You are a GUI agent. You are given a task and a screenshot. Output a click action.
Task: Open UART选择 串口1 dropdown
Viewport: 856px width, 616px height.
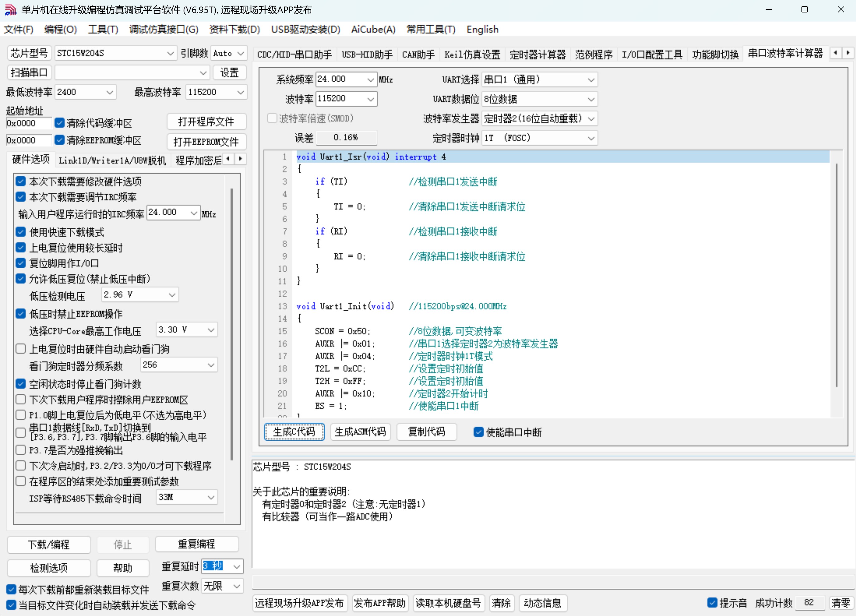click(540, 80)
